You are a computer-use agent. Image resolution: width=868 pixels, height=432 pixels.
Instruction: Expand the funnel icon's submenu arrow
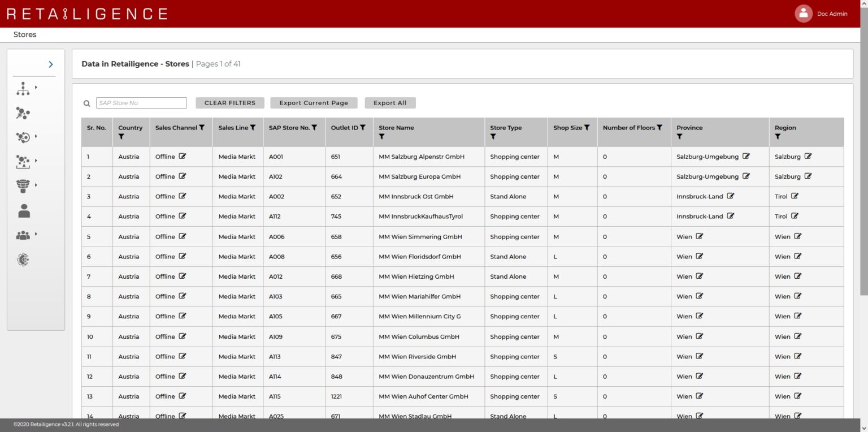[x=36, y=185]
